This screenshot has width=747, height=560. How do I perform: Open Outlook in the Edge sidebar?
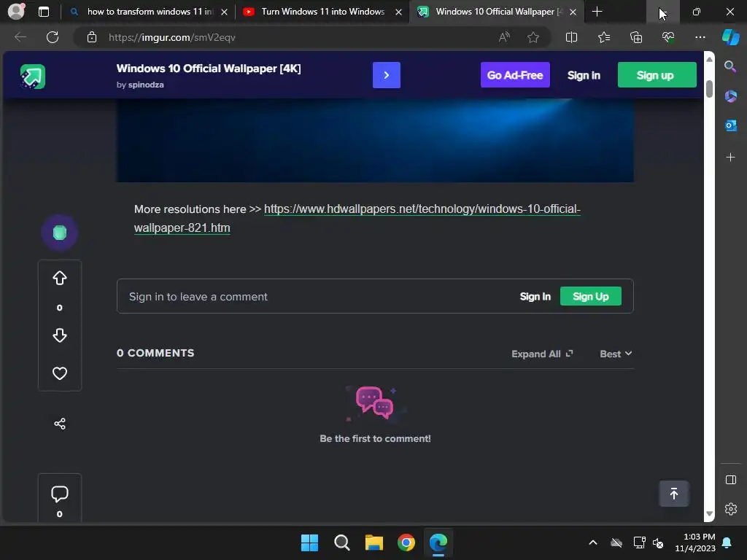click(x=730, y=125)
